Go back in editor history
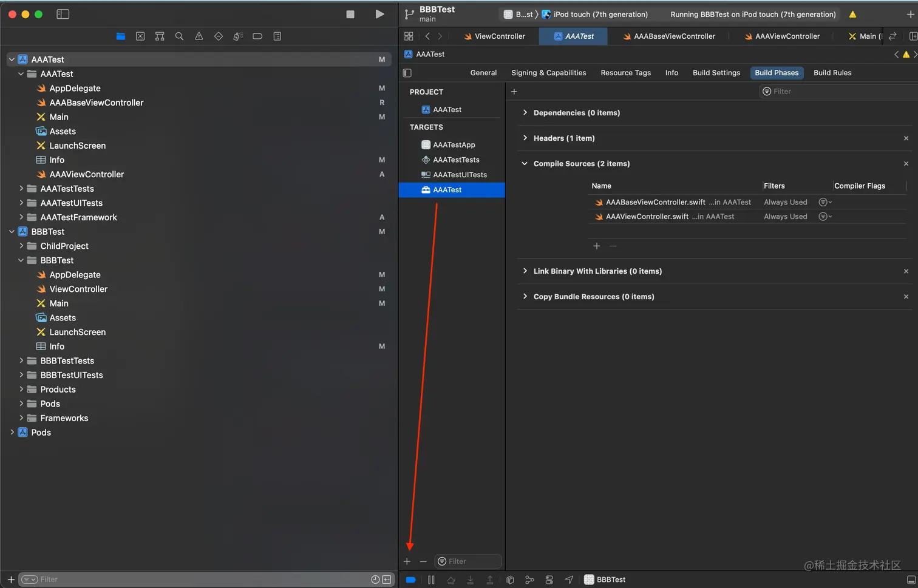 click(427, 36)
